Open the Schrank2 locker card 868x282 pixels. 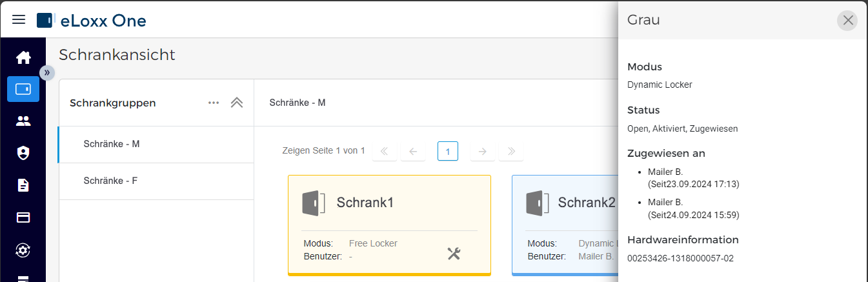click(x=565, y=225)
